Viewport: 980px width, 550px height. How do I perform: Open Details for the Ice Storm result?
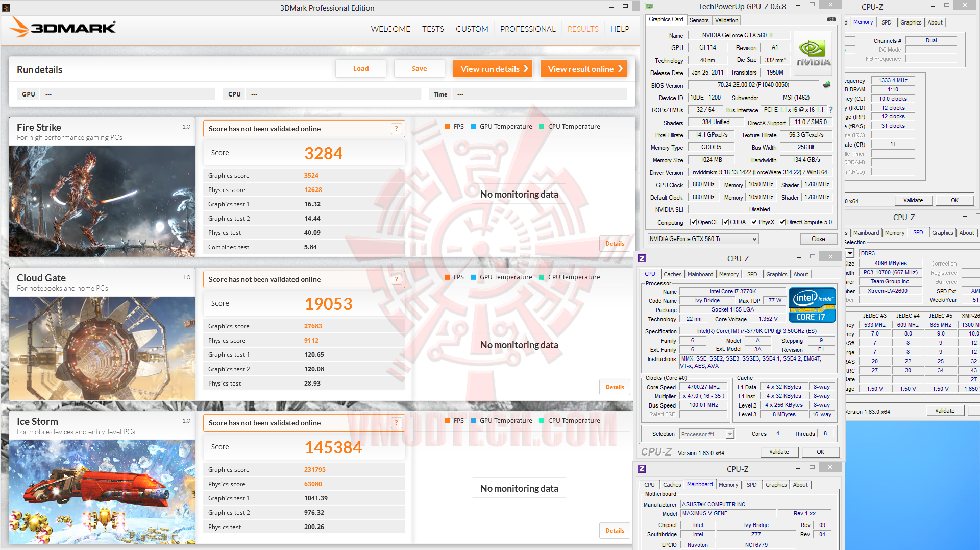pyautogui.click(x=615, y=531)
